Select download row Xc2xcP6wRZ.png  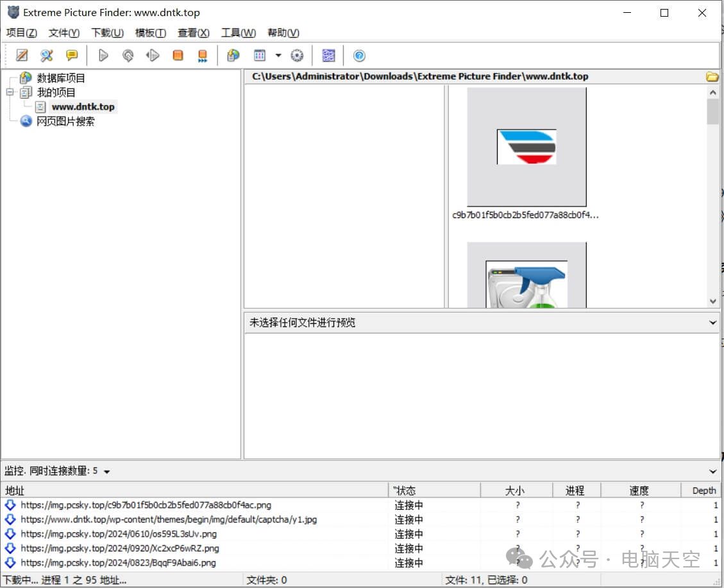point(360,548)
